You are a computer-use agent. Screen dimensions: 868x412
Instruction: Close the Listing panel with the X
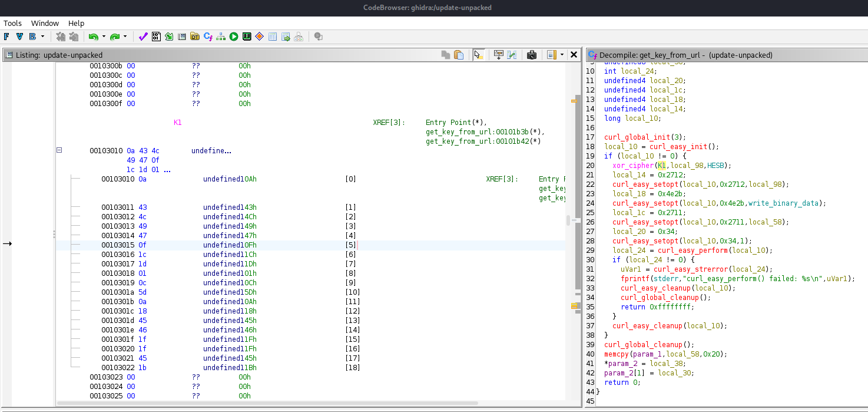(574, 55)
